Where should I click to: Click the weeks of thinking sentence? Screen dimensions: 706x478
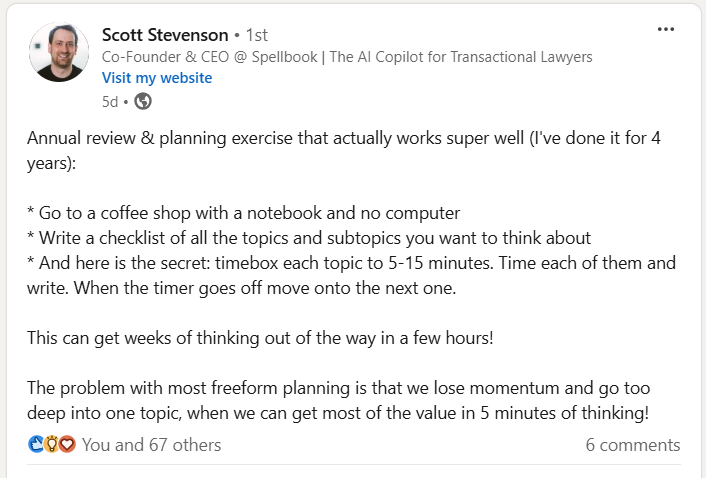pyautogui.click(x=260, y=338)
